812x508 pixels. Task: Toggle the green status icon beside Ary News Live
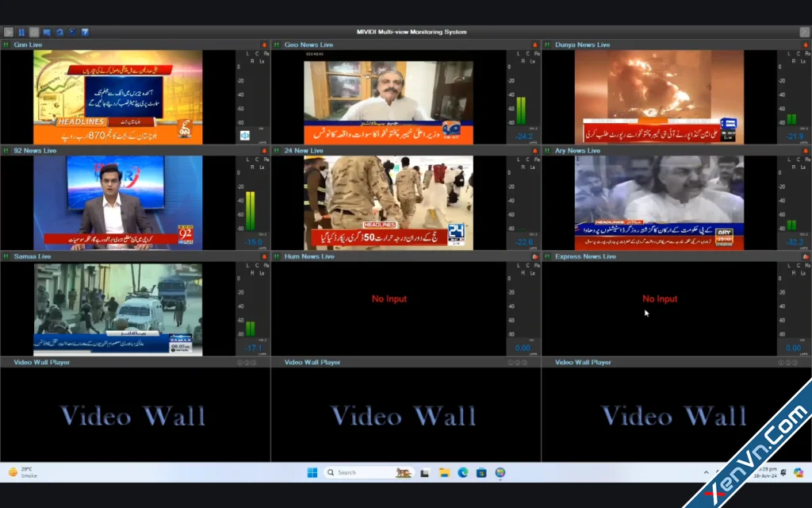tap(547, 151)
